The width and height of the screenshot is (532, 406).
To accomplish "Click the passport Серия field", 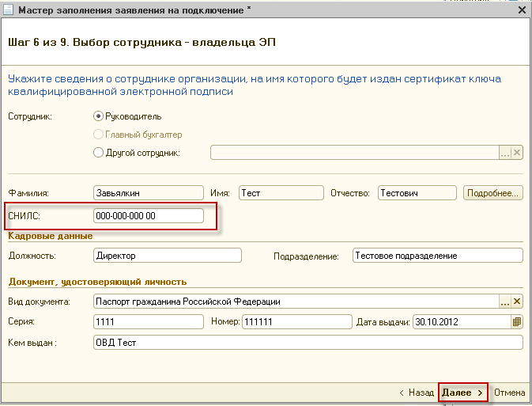I will pos(148,321).
